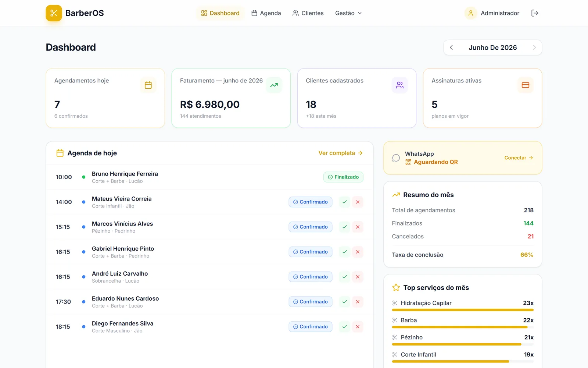
Task: Click the calendar icon in Agendamentos hoje card
Action: (148, 85)
